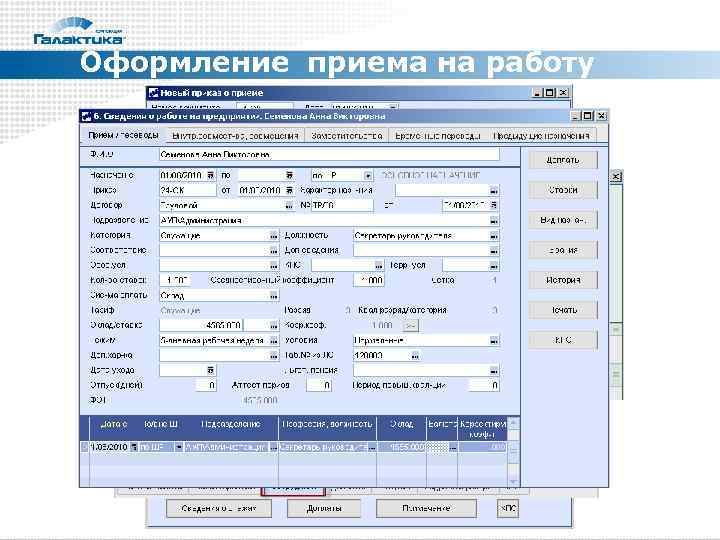The height and width of the screenshot is (540, 720).
Task: Click 'Подразделение' column header in table
Action: pos(231,428)
